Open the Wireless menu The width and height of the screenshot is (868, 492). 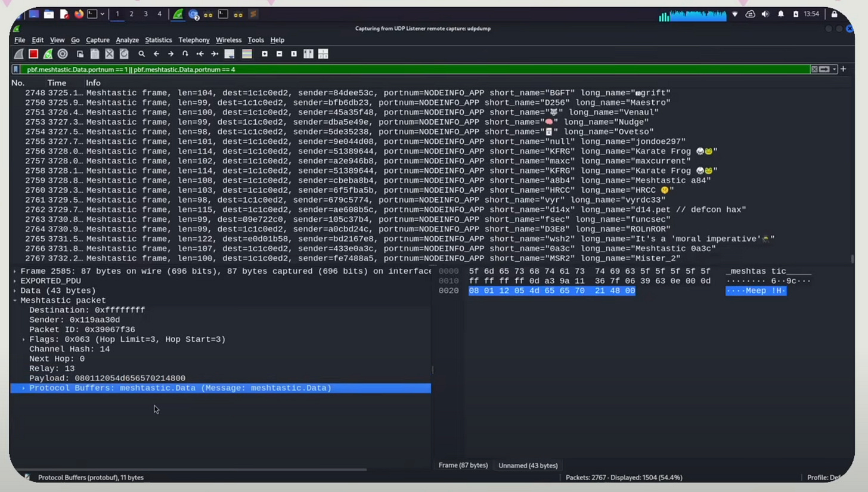point(229,40)
